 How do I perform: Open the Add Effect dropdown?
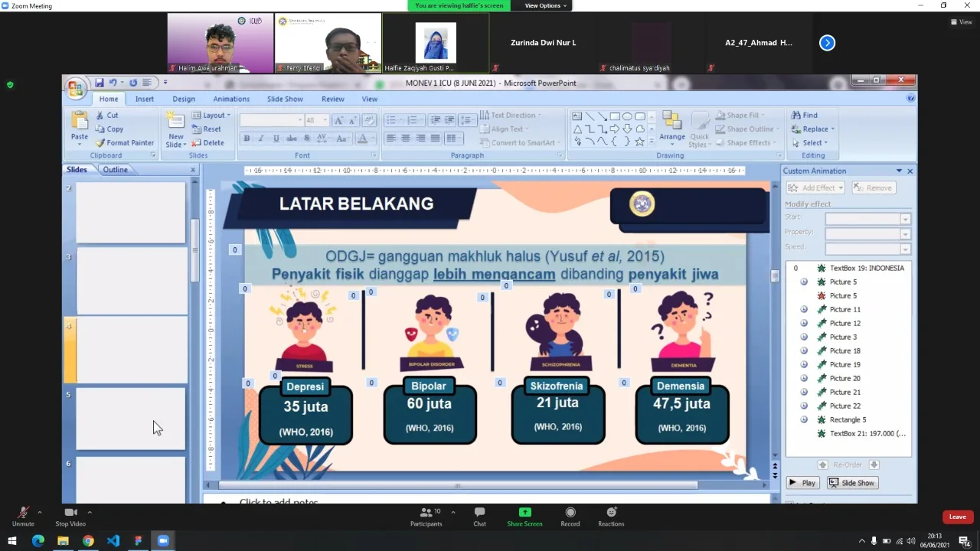(x=815, y=187)
